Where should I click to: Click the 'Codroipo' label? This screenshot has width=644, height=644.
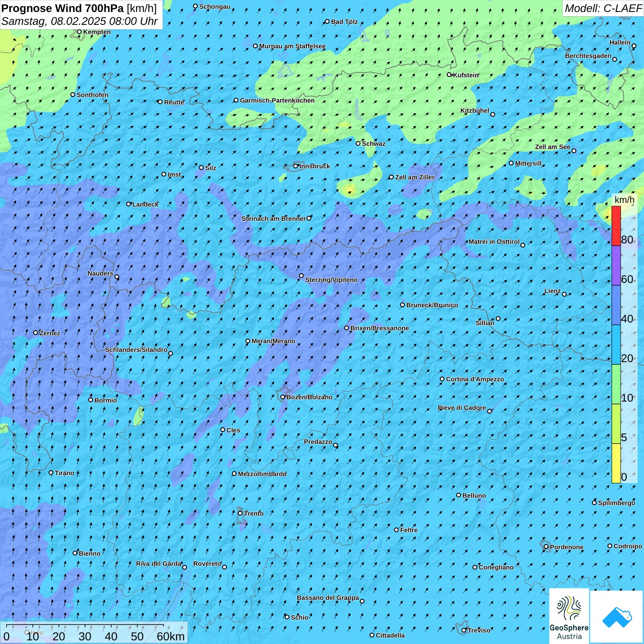point(628,546)
